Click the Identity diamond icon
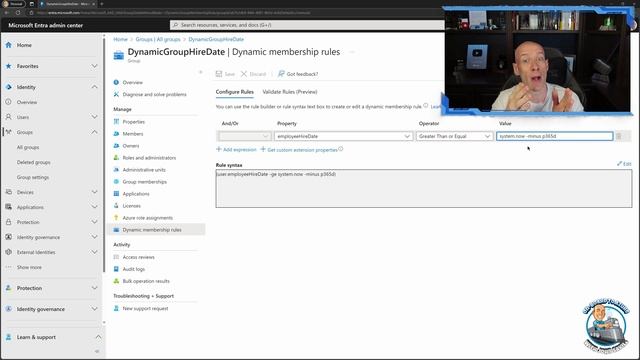Image resolution: width=640 pixels, height=360 pixels. point(9,87)
